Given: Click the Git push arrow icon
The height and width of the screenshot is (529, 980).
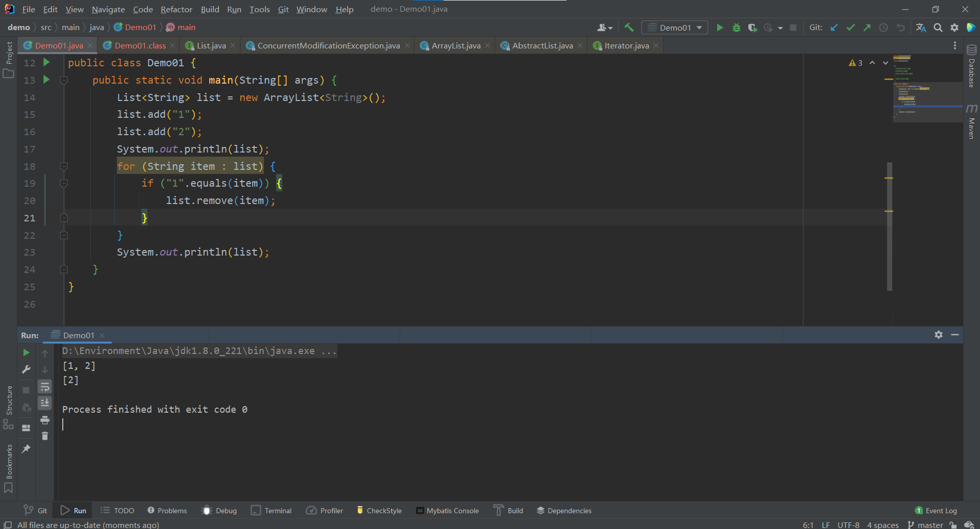Looking at the screenshot, I should point(867,28).
